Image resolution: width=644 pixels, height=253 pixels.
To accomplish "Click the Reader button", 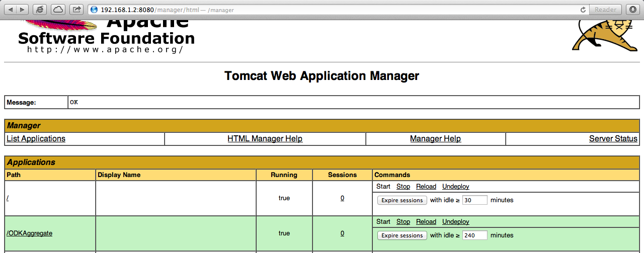I will pyautogui.click(x=605, y=10).
